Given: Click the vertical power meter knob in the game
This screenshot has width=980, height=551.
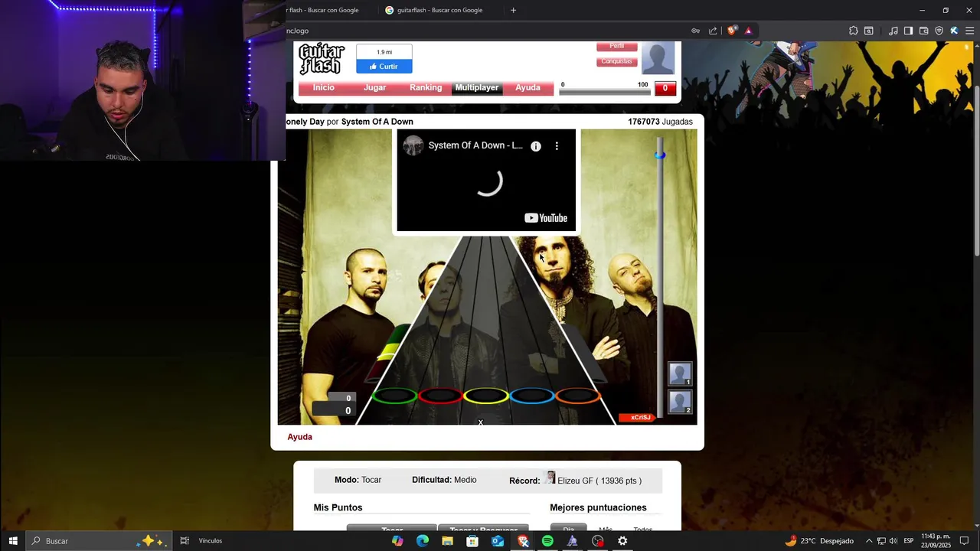Looking at the screenshot, I should click(x=660, y=155).
